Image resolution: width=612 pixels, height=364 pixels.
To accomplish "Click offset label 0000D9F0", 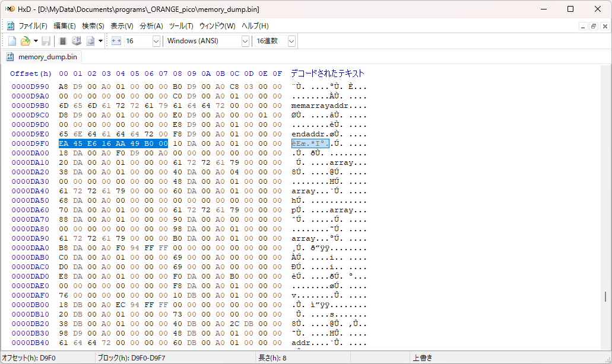I will [30, 143].
